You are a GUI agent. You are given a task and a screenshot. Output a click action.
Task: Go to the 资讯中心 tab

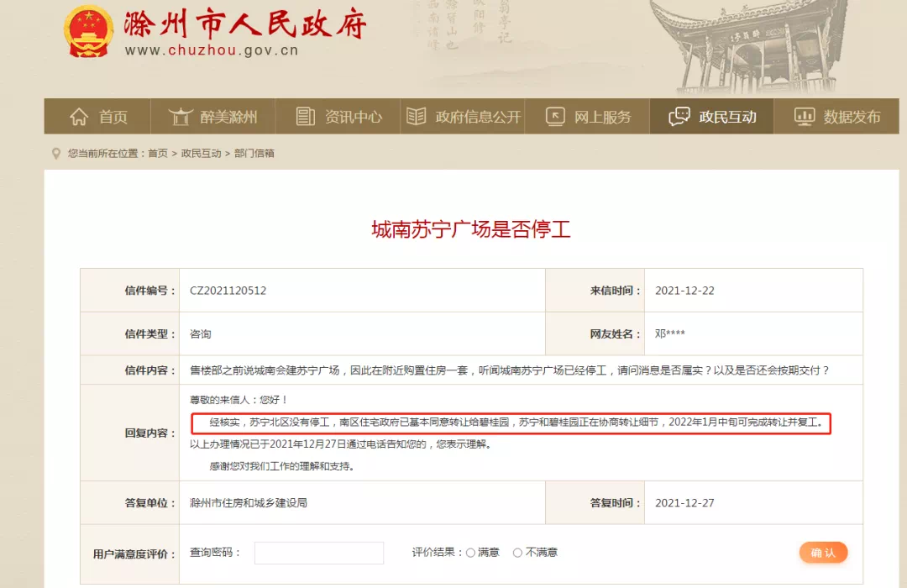coord(338,116)
